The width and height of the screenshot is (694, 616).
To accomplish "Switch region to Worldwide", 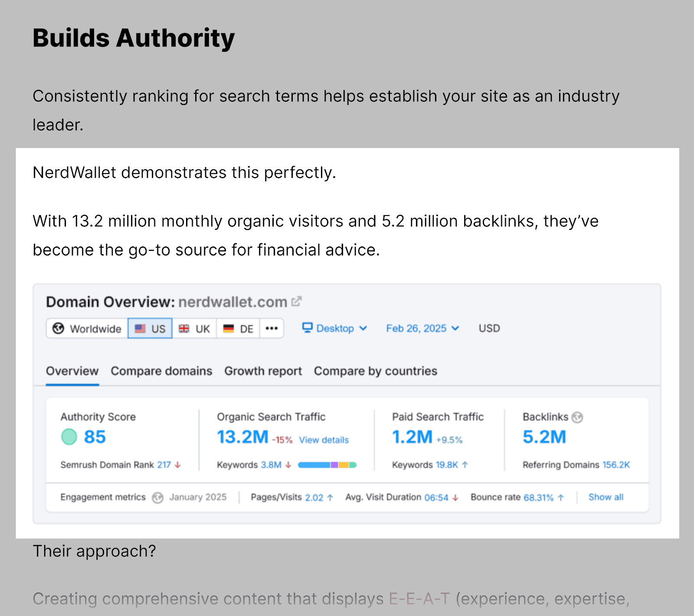I will (x=86, y=328).
